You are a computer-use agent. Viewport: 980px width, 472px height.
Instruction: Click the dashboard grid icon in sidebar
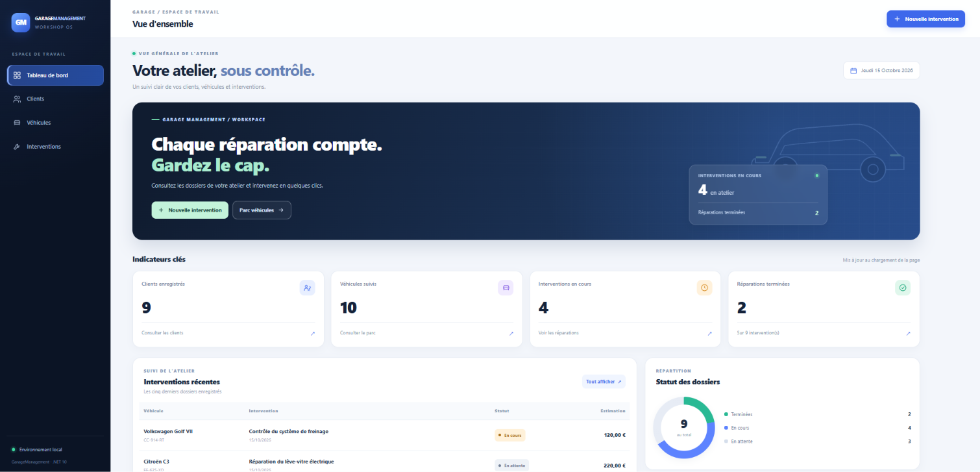tap(18, 75)
